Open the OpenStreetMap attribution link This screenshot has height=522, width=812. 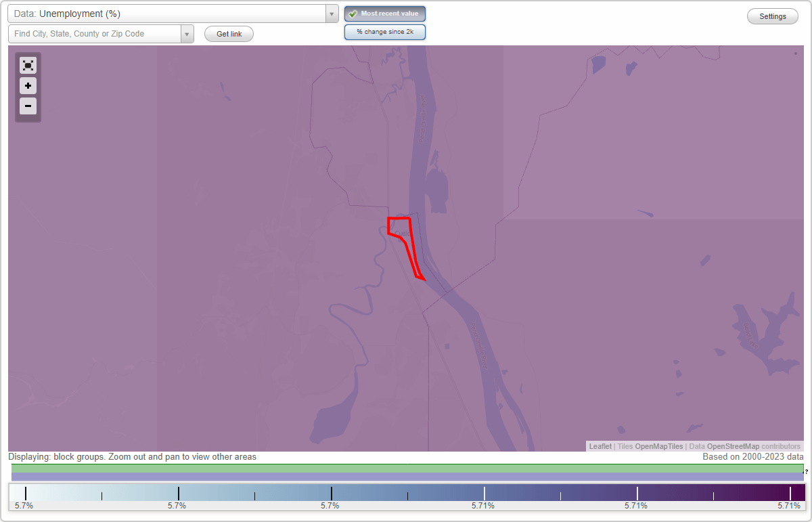733,447
